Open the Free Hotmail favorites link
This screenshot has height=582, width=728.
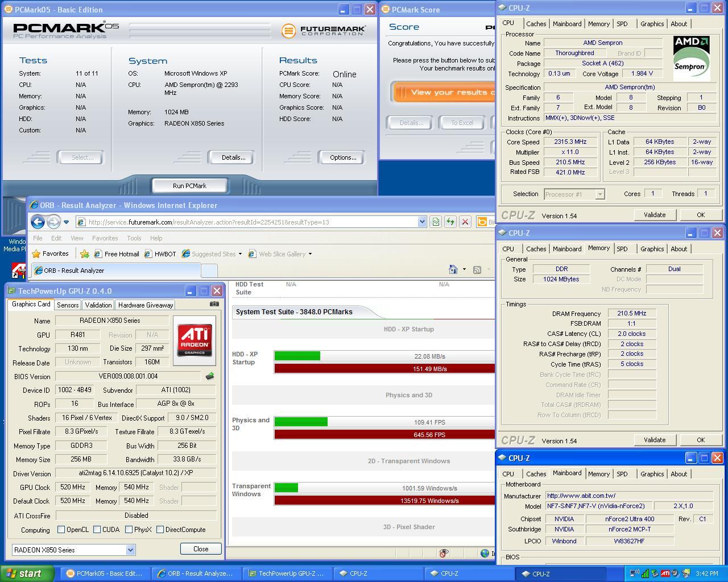click(117, 253)
